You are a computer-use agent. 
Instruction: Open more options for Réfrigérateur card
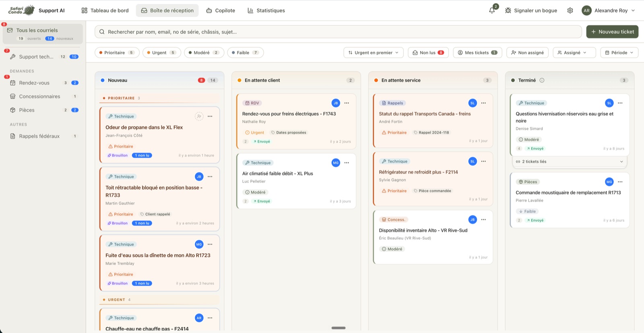pos(483,161)
